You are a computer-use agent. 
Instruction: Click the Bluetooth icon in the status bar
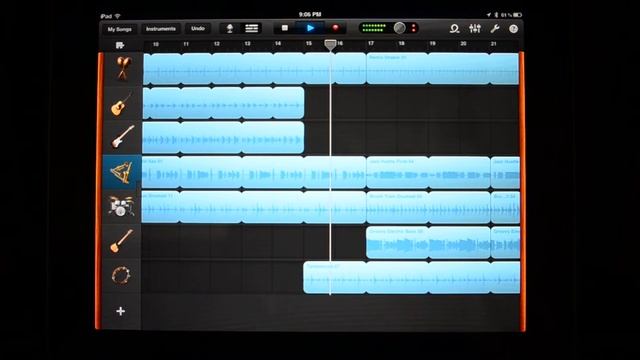[x=496, y=15]
